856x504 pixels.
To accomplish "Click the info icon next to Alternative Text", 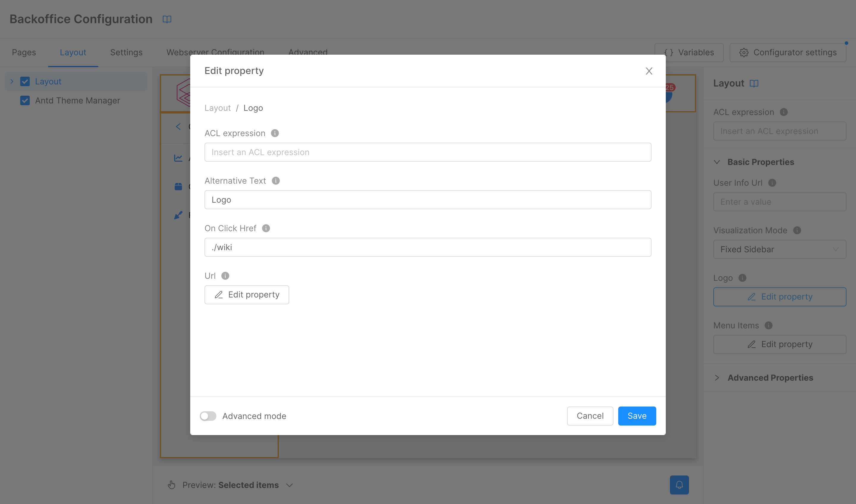I will coord(276,181).
